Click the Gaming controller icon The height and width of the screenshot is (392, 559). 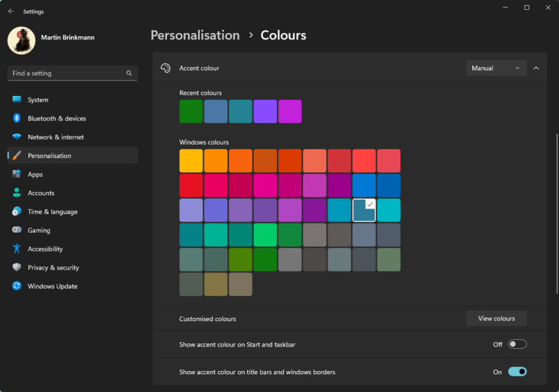click(x=16, y=230)
